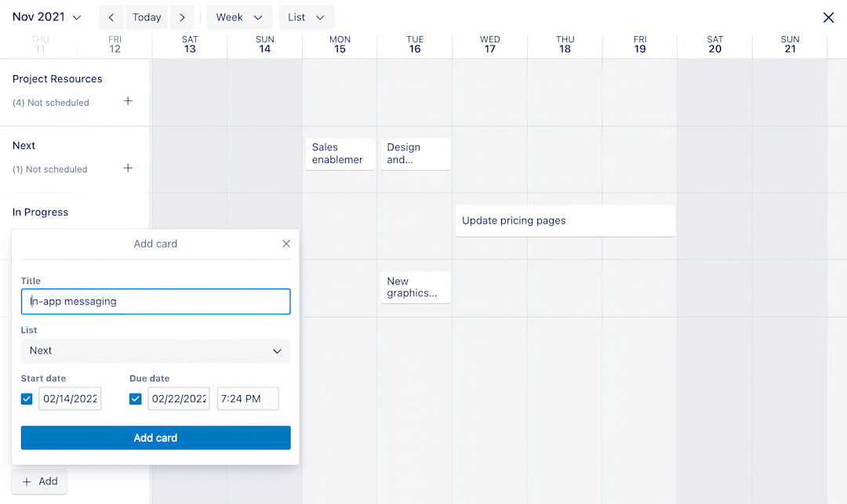
Task: Close the Add card dialog with its X icon
Action: (x=286, y=244)
